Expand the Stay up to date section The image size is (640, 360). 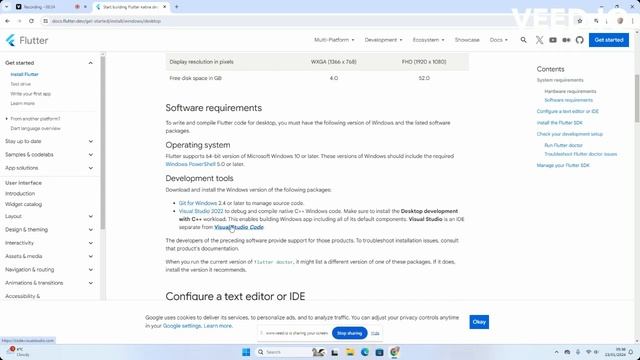[x=91, y=141]
